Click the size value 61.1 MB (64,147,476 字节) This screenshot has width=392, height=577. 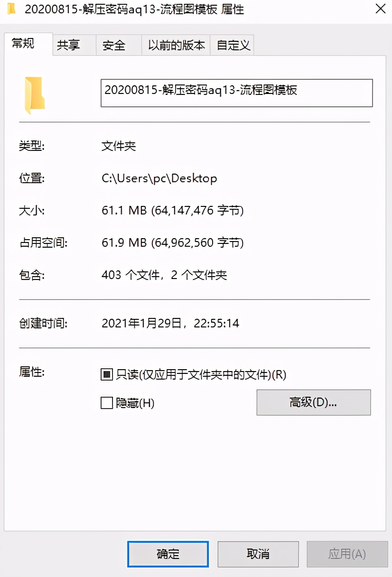tap(173, 211)
